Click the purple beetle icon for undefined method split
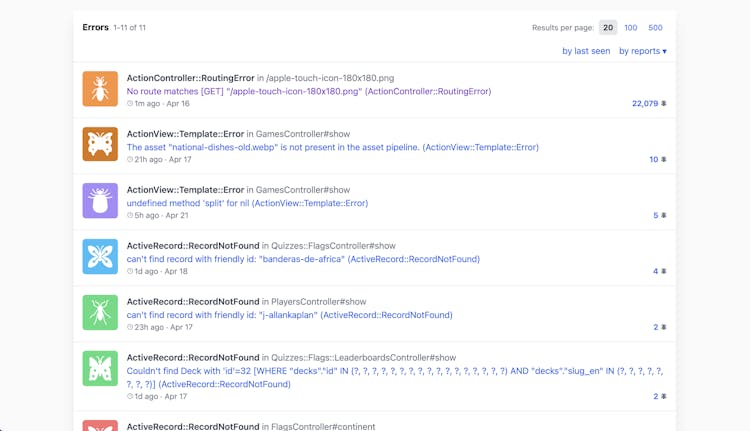Viewport: 750px width, 431px height. [x=100, y=200]
